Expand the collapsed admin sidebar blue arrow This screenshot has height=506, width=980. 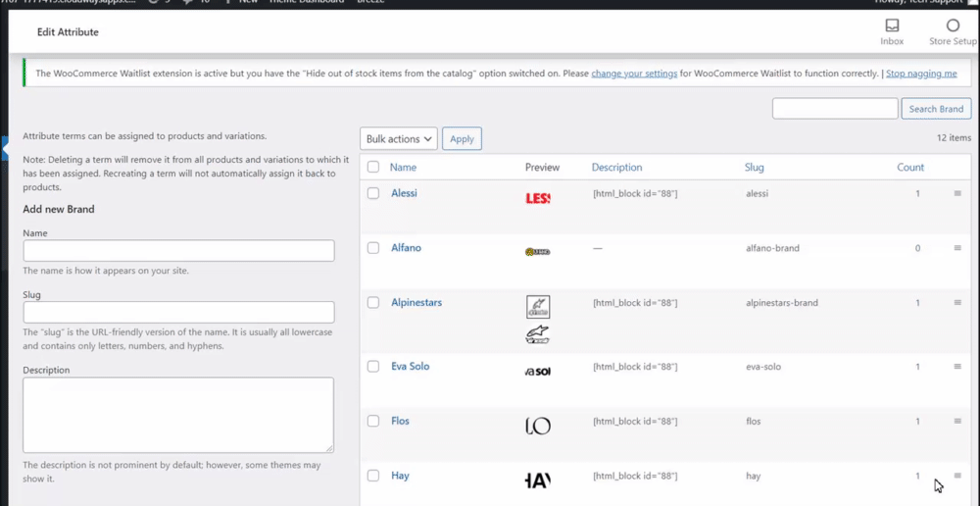[5, 150]
